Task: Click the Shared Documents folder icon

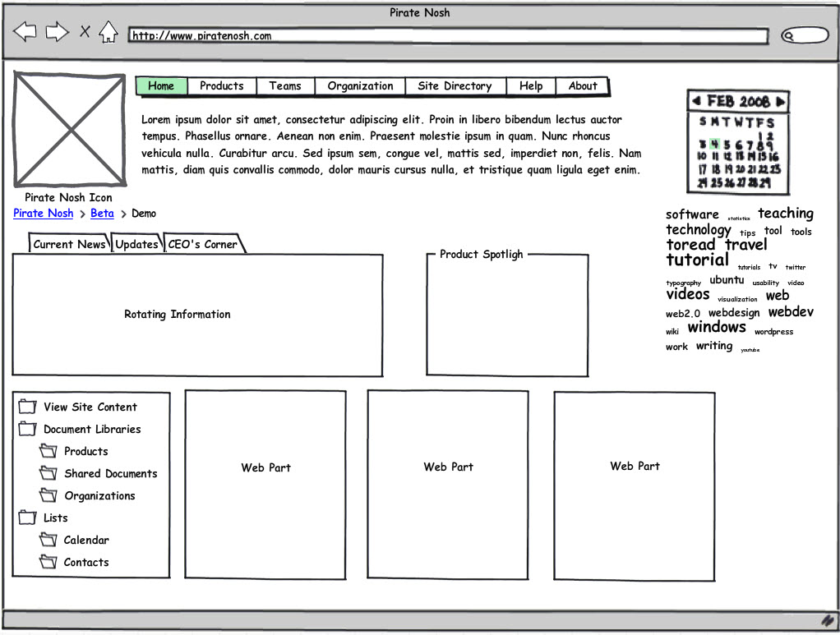Action: 48,473
